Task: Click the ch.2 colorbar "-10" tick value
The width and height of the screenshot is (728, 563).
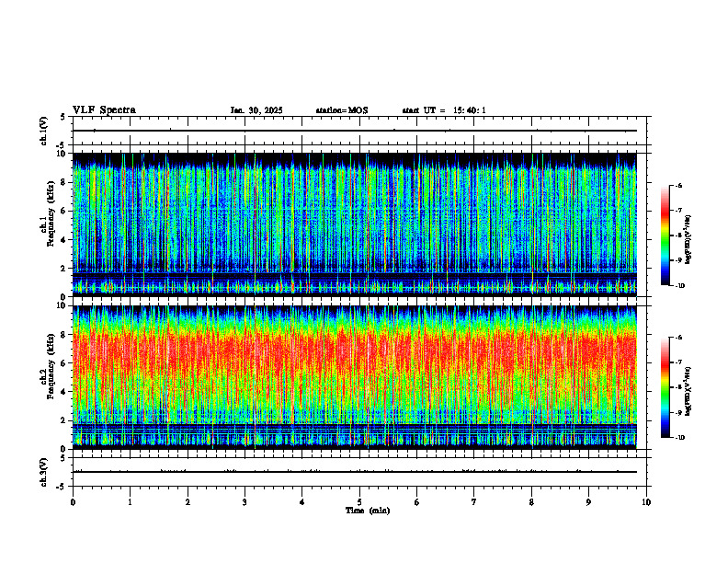Action: 680,438
